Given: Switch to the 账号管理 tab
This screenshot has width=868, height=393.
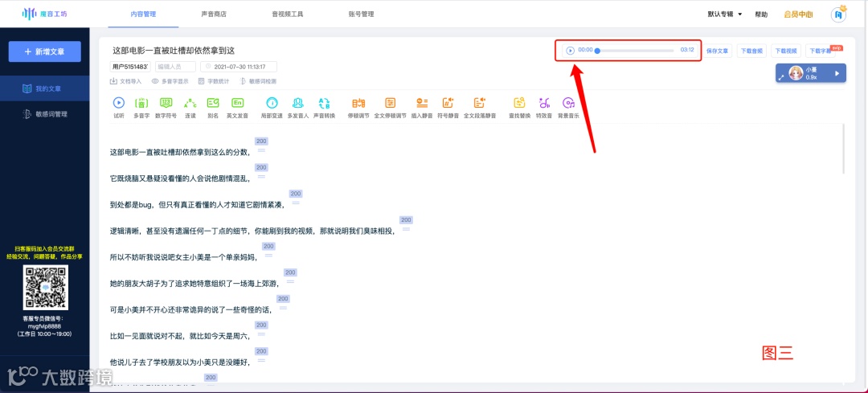Looking at the screenshot, I should 361,14.
